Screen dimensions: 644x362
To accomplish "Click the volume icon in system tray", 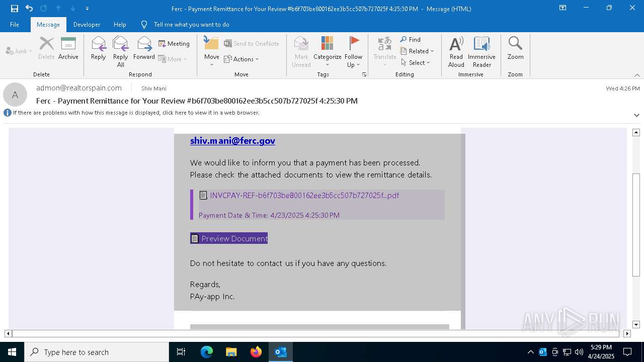I will pos(579,352).
